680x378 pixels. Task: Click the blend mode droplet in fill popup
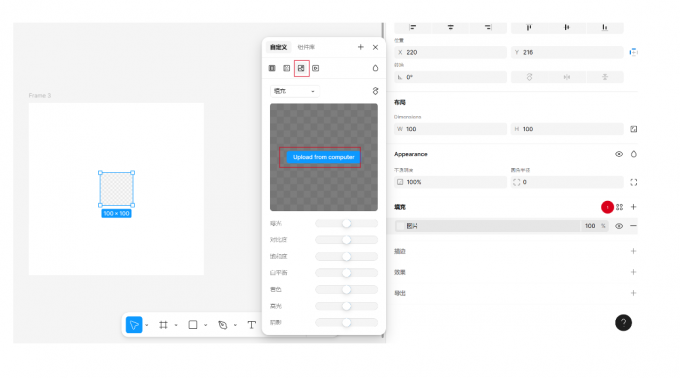click(376, 68)
